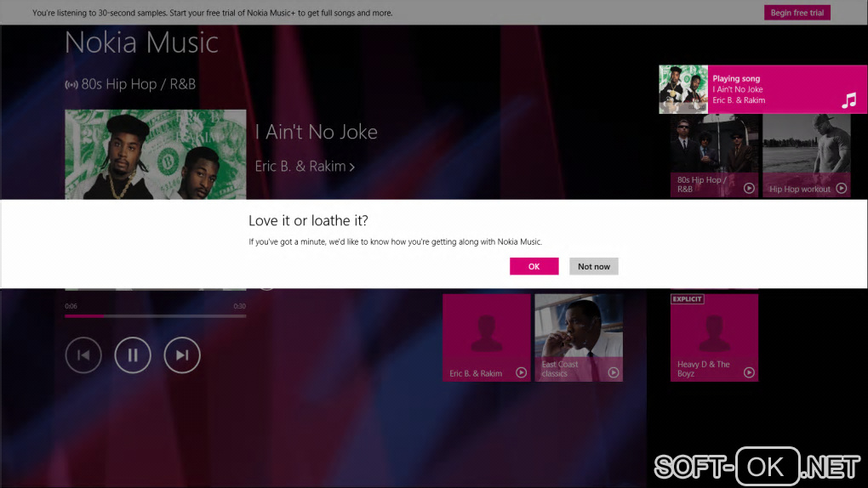
Task: Click the EXPLICIT label on Heavy D tile
Action: [687, 298]
